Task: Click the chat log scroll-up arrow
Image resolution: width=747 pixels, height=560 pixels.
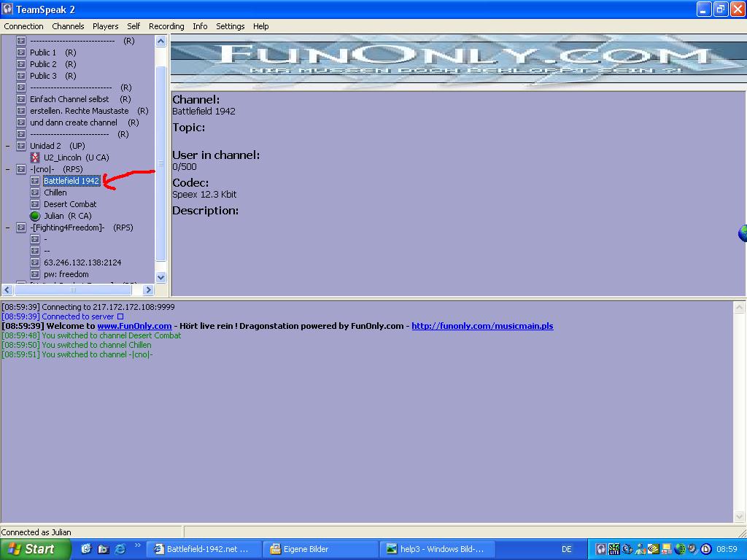Action: coord(740,308)
